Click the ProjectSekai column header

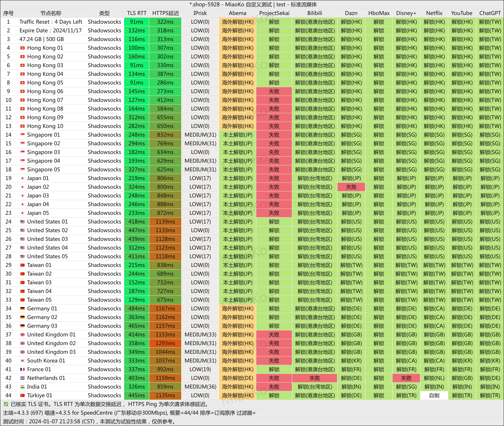(x=274, y=13)
